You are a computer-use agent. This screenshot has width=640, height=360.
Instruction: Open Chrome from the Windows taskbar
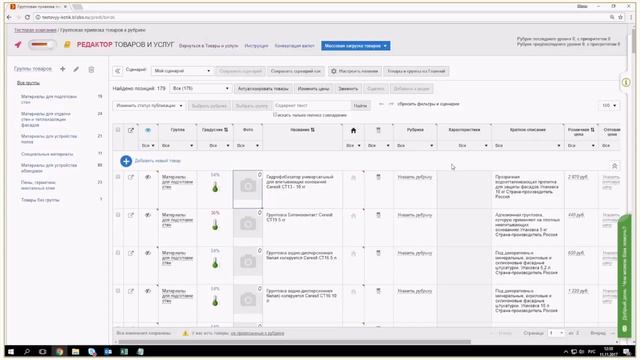59,351
